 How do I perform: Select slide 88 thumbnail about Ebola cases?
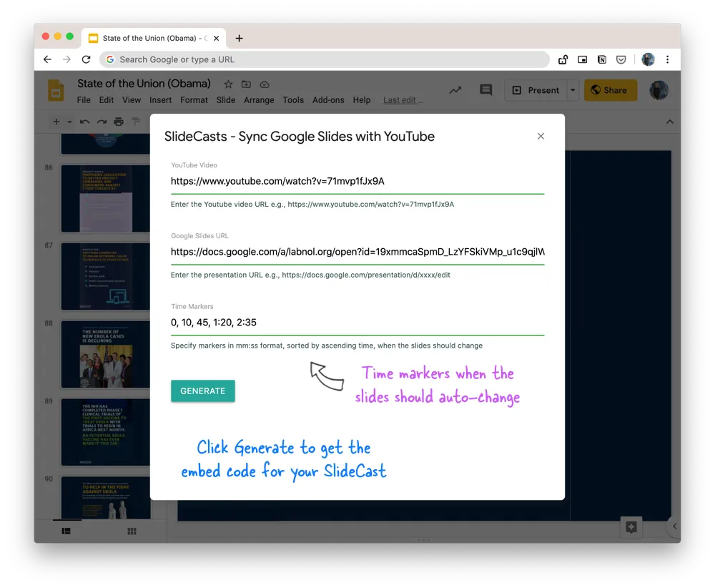[105, 354]
